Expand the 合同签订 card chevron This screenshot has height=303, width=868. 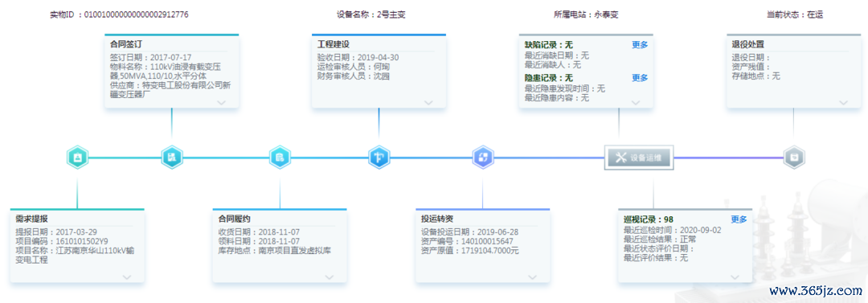[x=221, y=103]
